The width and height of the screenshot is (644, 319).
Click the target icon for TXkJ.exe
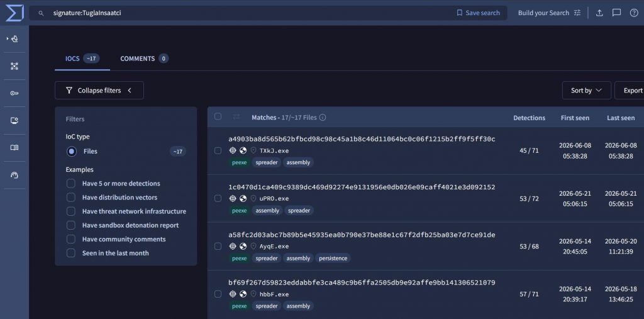click(x=233, y=150)
